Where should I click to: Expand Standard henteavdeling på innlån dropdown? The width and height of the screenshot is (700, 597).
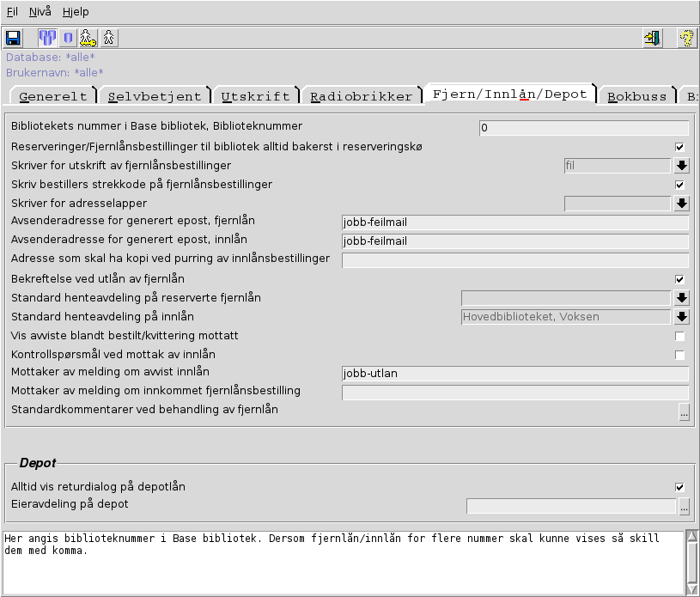point(682,317)
